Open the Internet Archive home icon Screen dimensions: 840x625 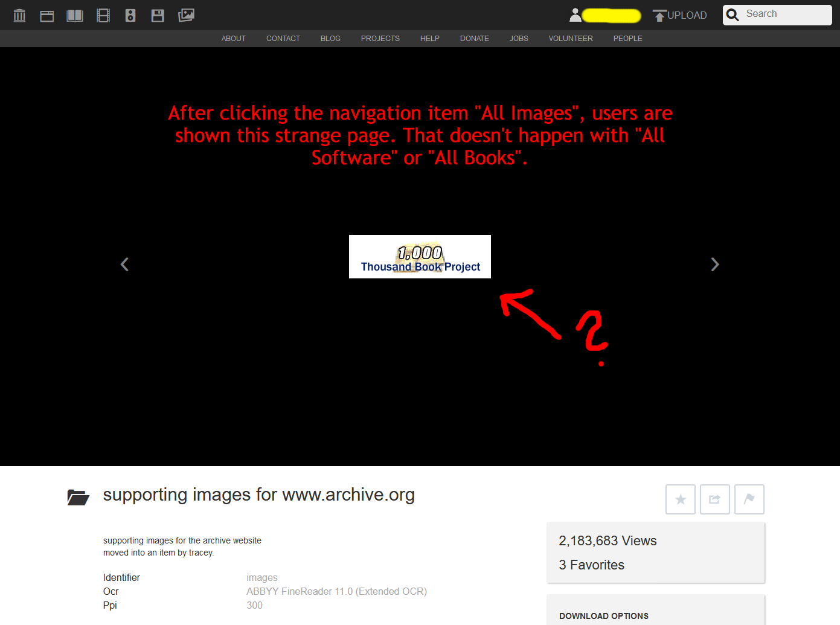(19, 15)
